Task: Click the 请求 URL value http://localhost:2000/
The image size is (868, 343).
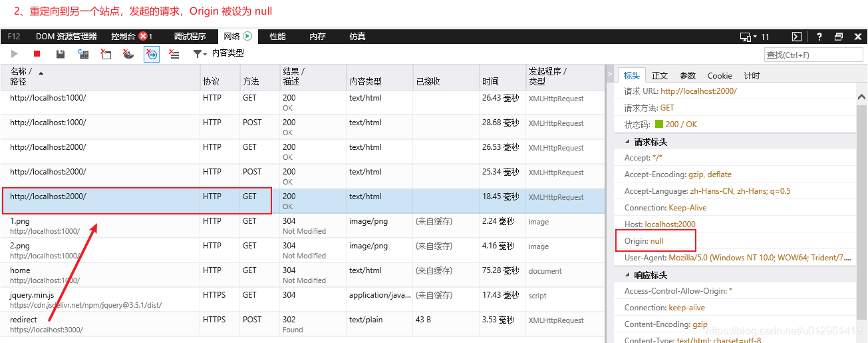Action: (x=698, y=91)
